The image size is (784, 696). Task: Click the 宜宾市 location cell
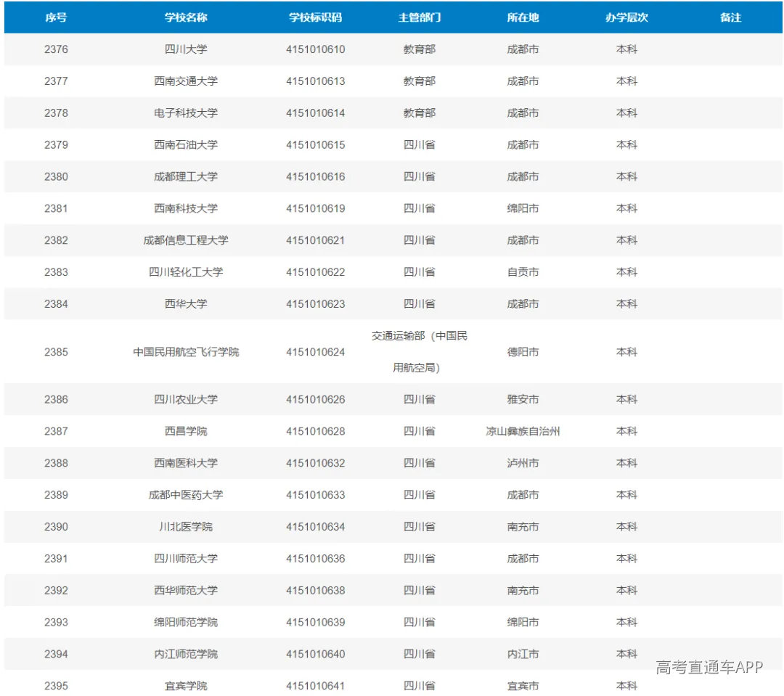tap(523, 686)
